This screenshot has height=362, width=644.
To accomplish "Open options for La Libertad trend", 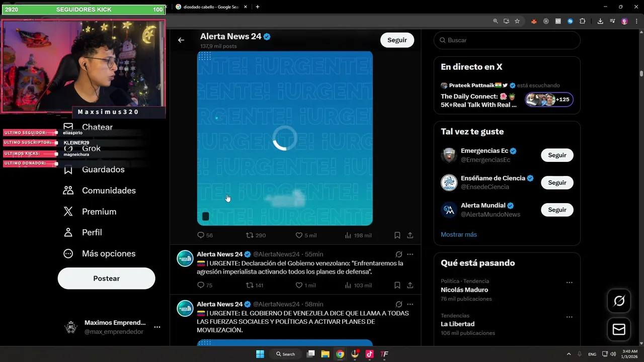I will 569,317.
